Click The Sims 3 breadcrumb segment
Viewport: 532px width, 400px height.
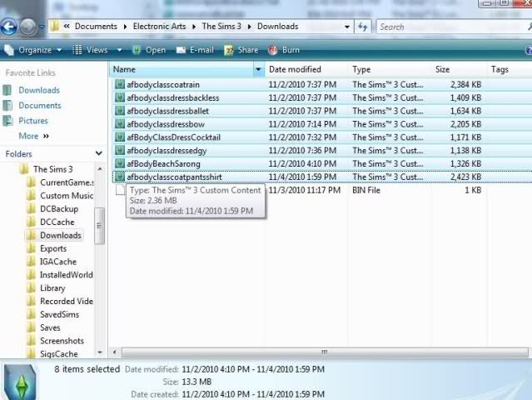pos(221,27)
